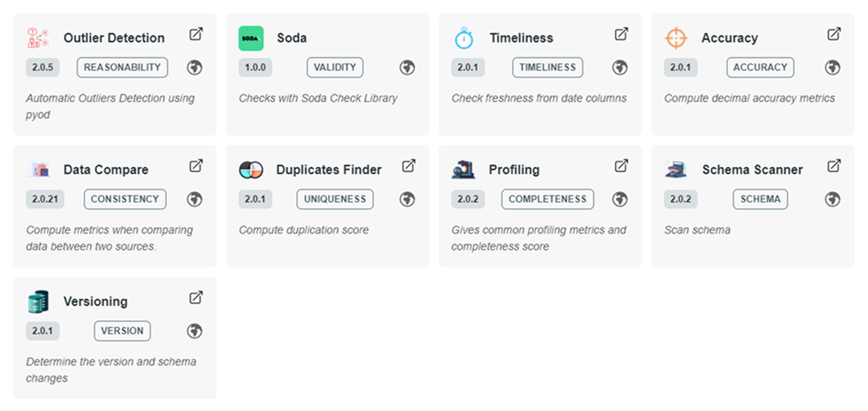Click the globe icon on Versioning card
868x411 pixels.
[195, 331]
